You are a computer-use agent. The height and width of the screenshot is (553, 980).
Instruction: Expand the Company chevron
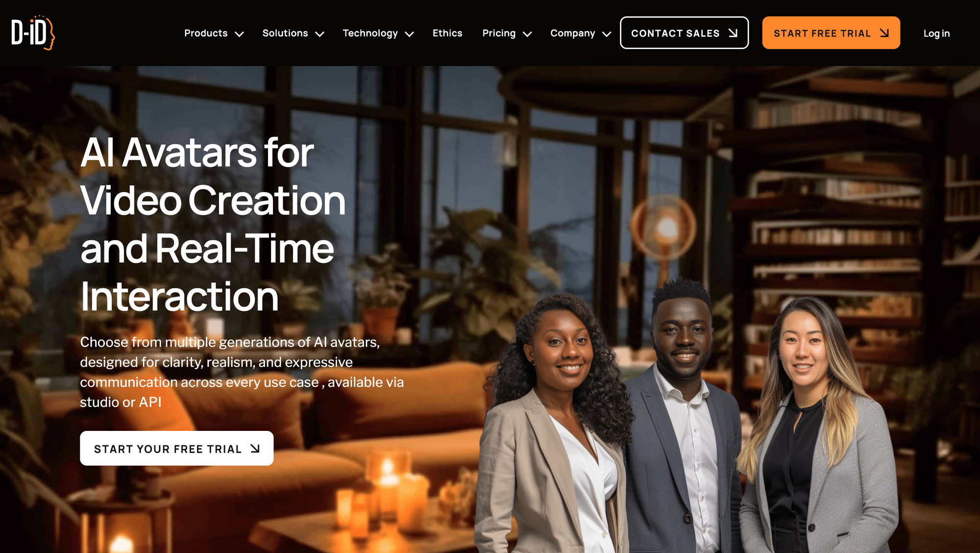(607, 34)
